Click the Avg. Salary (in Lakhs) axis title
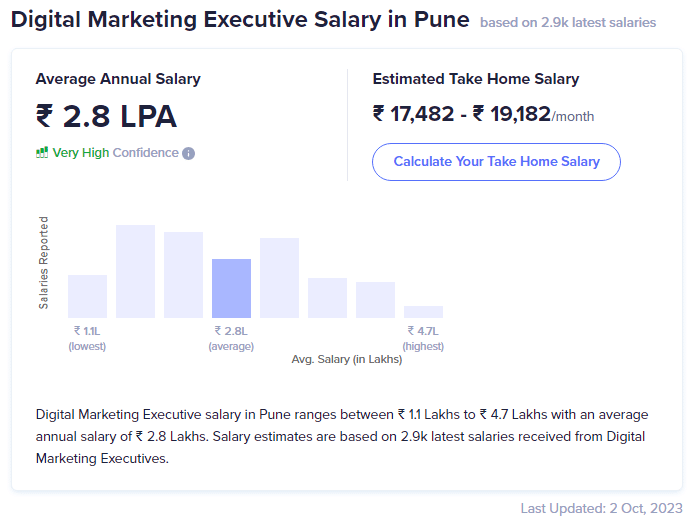This screenshot has width=696, height=520. pyautogui.click(x=347, y=359)
